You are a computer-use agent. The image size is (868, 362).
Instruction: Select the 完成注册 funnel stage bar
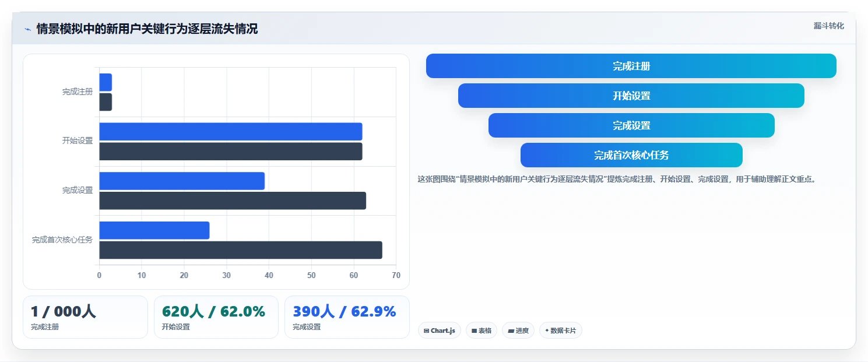631,66
